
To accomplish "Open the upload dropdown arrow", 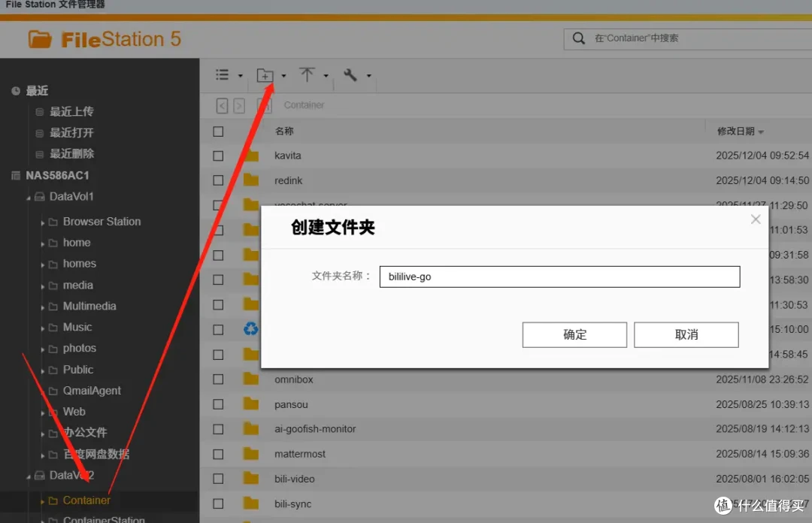I will click(326, 76).
